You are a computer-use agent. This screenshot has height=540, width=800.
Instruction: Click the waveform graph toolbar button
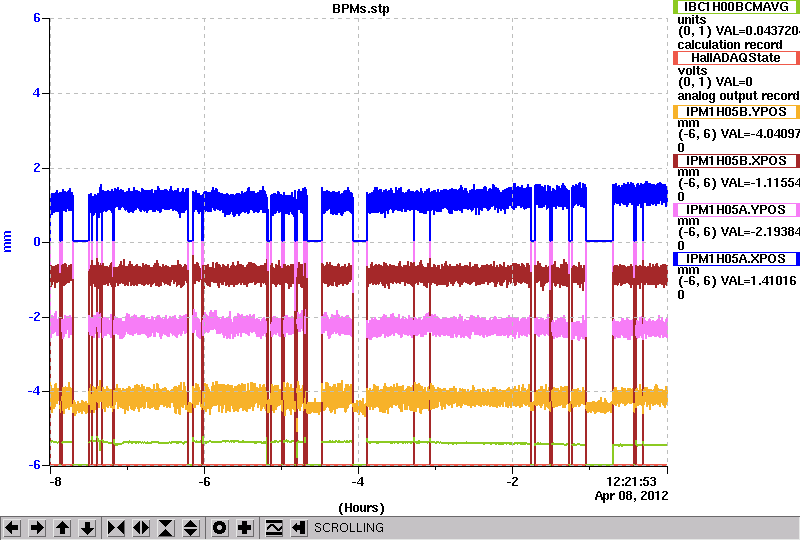[x=274, y=528]
